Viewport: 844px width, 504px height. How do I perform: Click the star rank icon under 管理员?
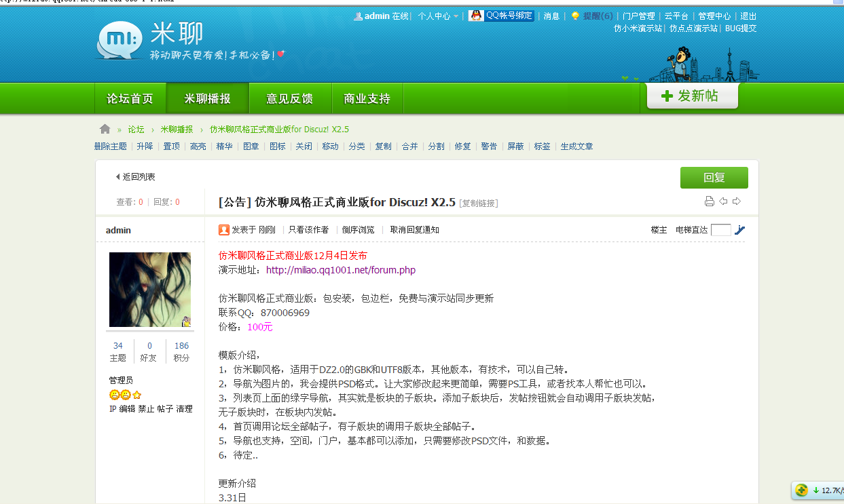[x=136, y=395]
